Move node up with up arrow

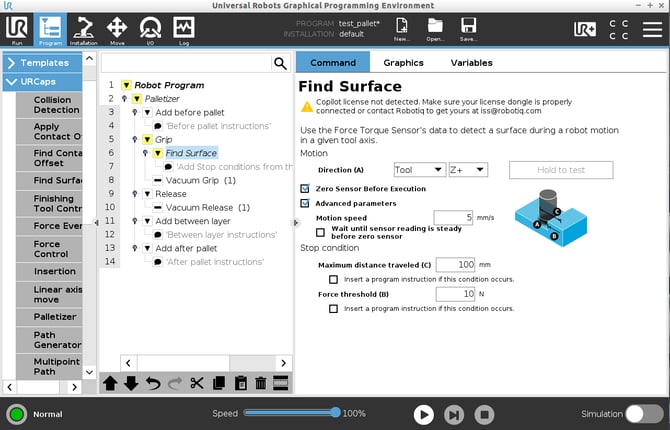point(110,383)
